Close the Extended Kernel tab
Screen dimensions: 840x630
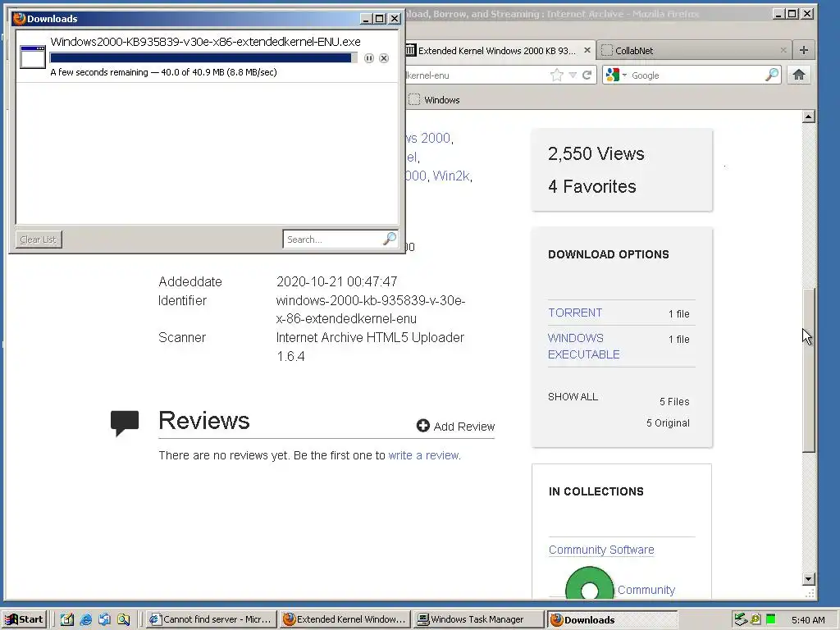click(587, 50)
